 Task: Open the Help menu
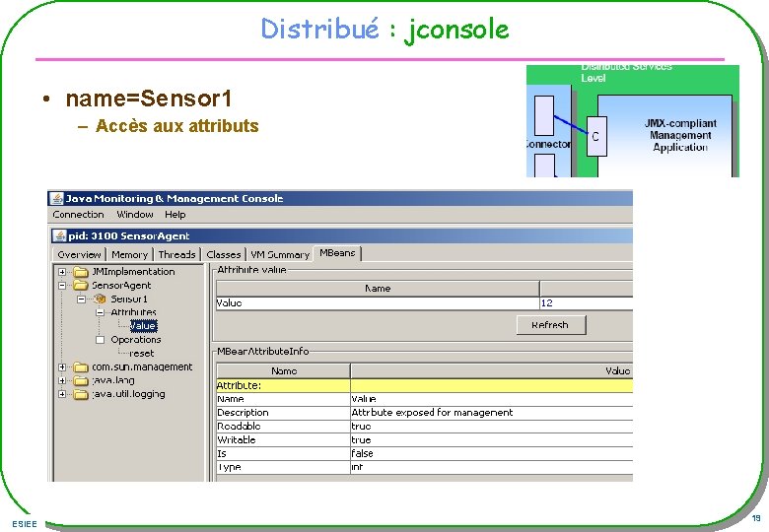point(175,215)
